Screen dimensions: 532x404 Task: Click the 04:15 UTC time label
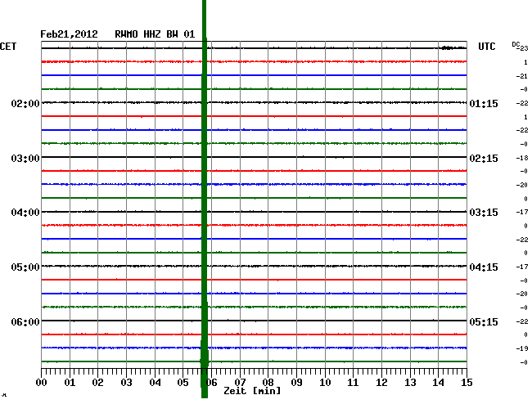click(x=484, y=267)
